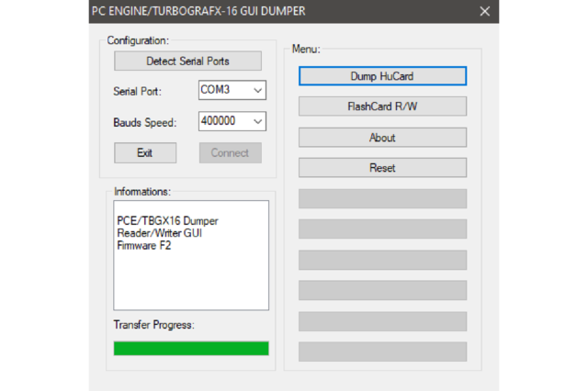
Task: Click the Exit button
Action: (x=145, y=152)
